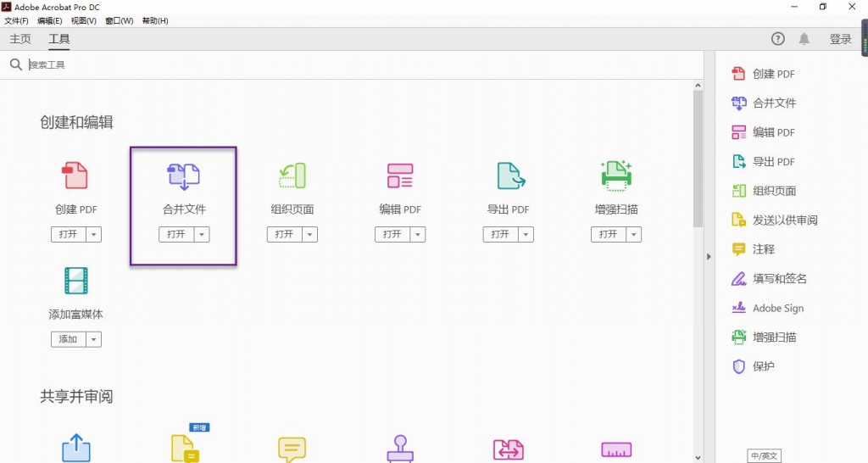This screenshot has height=463, width=868.
Task: Click the 登录 sign-in link
Action: point(840,39)
